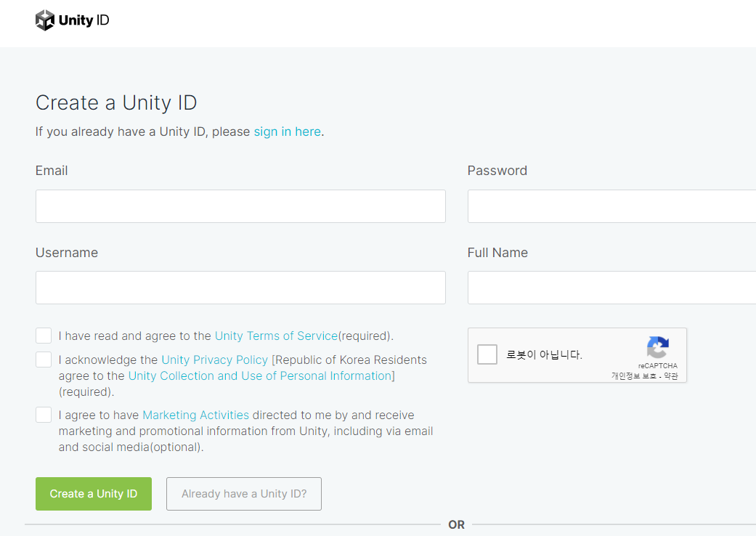This screenshot has height=536, width=756.
Task: Check the optional Marketing Activities box
Action: coord(44,415)
